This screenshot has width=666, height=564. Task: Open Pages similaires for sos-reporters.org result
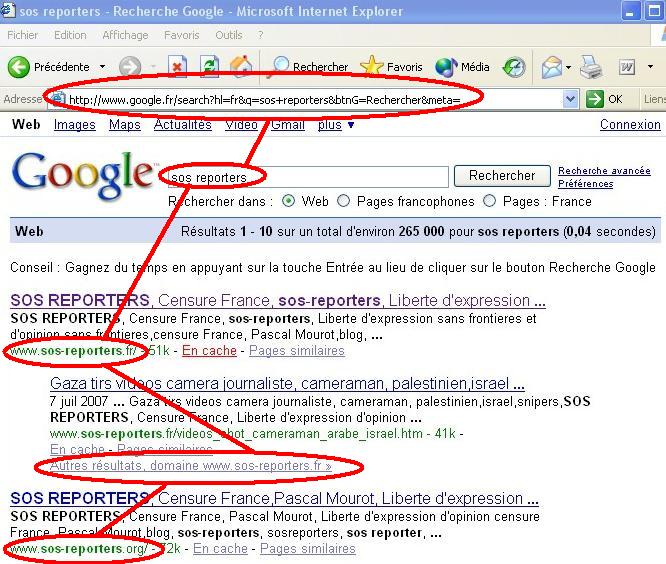tap(308, 549)
